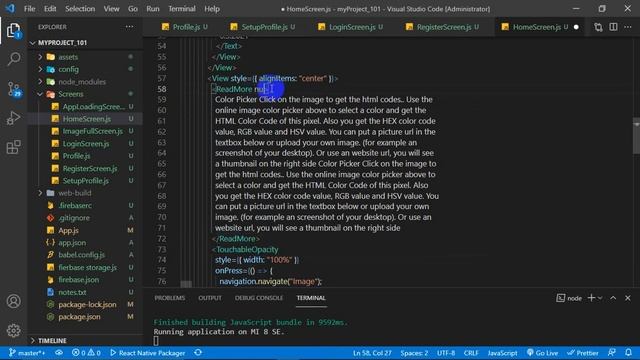Close the terminal panel
640x360 pixels.
pos(628,298)
